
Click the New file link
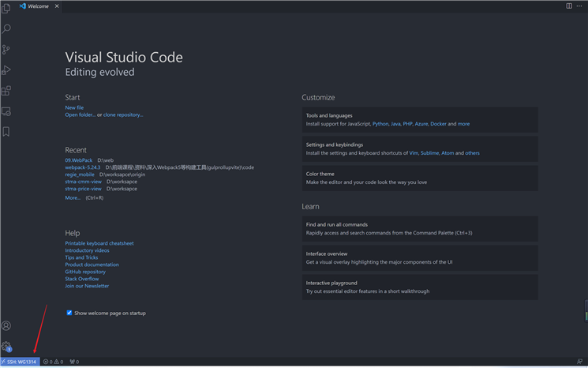[74, 107]
